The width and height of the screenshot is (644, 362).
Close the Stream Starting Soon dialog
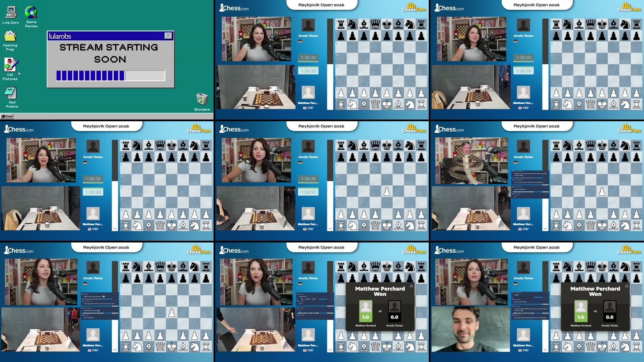pos(168,35)
